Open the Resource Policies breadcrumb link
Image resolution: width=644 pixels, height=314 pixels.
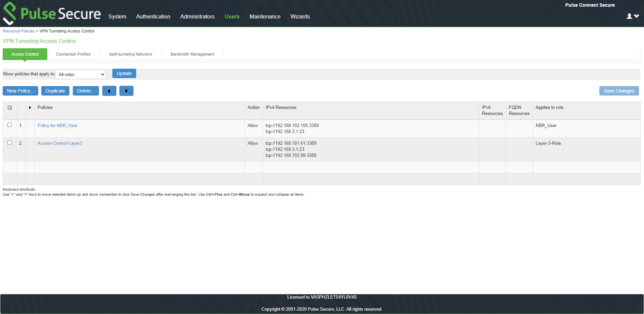(19, 31)
